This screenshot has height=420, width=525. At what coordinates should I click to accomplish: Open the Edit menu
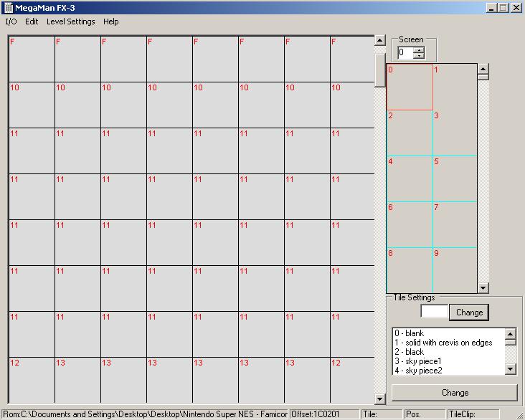click(x=32, y=22)
